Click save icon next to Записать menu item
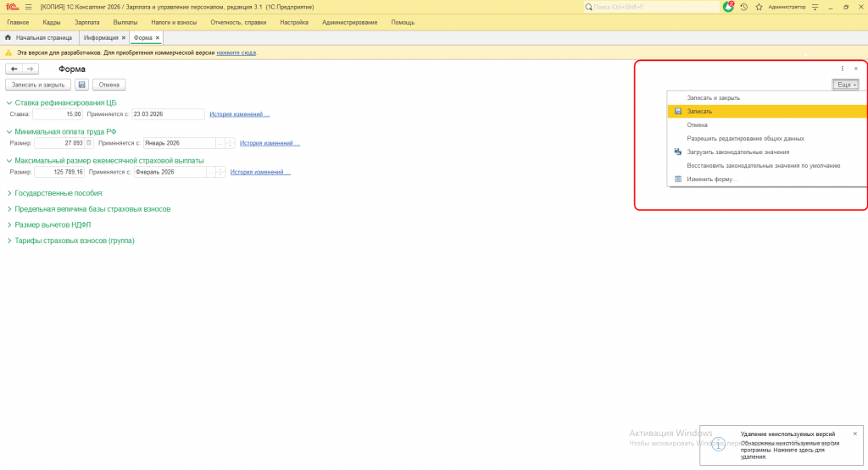 pos(678,111)
